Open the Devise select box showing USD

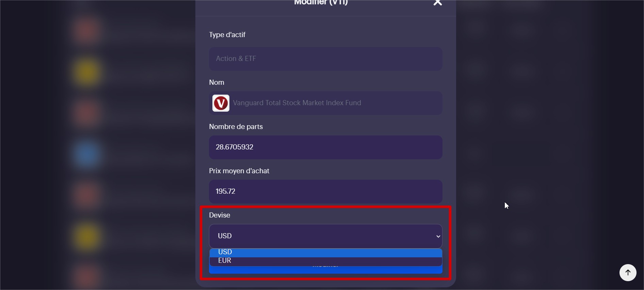[x=325, y=236]
